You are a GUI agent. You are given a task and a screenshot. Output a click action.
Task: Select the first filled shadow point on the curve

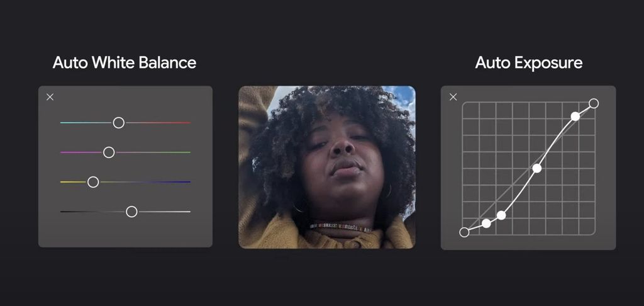486,224
